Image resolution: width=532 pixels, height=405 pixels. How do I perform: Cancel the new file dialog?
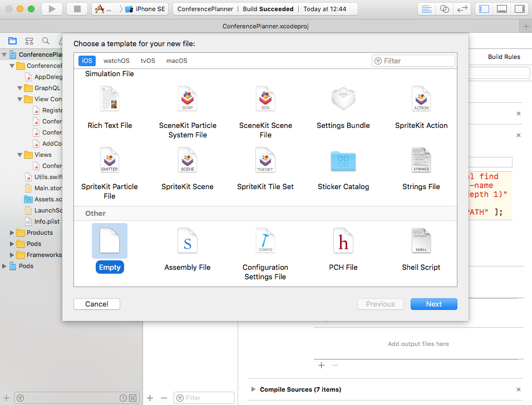97,304
